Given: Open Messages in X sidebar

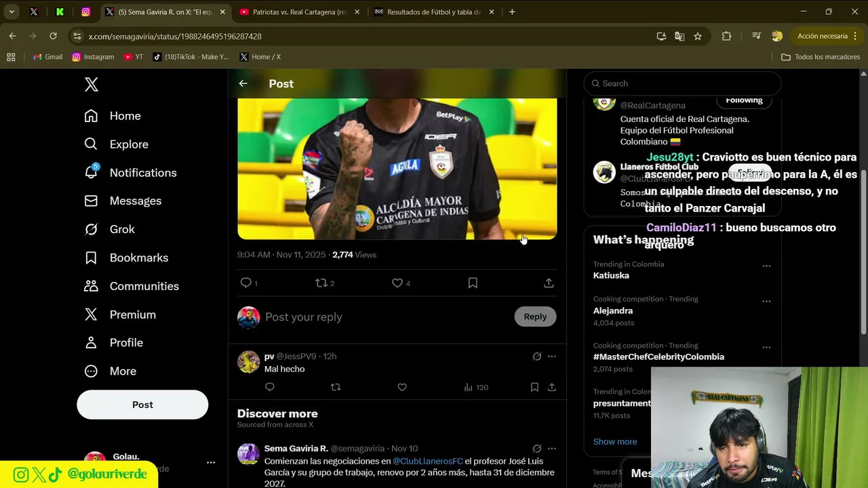Looking at the screenshot, I should [x=123, y=201].
